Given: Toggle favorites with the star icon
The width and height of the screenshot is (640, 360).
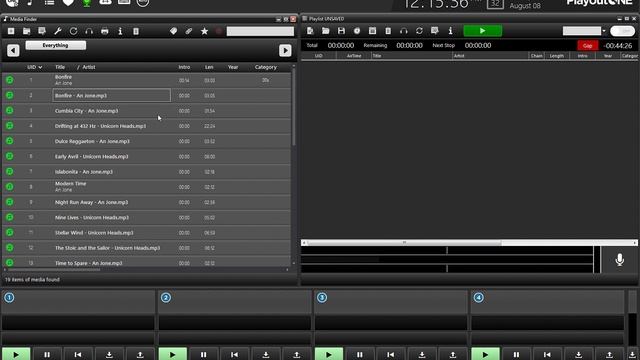Looking at the screenshot, I should pos(204,31).
